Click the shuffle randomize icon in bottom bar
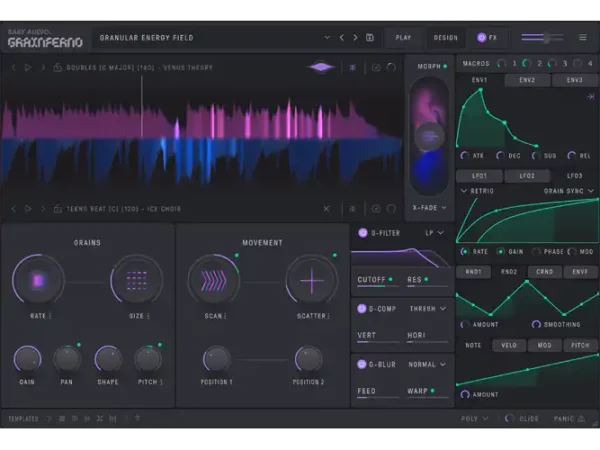This screenshot has height=450, width=600. (100, 418)
